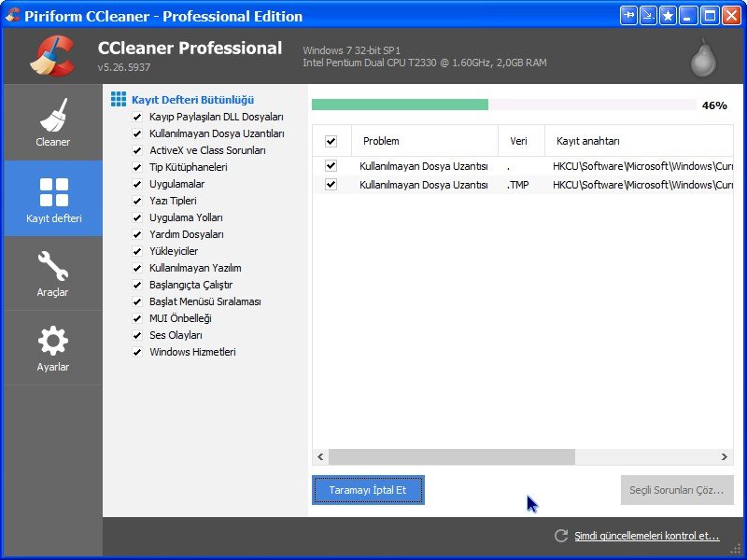The height and width of the screenshot is (560, 747).
Task: Click the pin window title bar button
Action: 628,16
